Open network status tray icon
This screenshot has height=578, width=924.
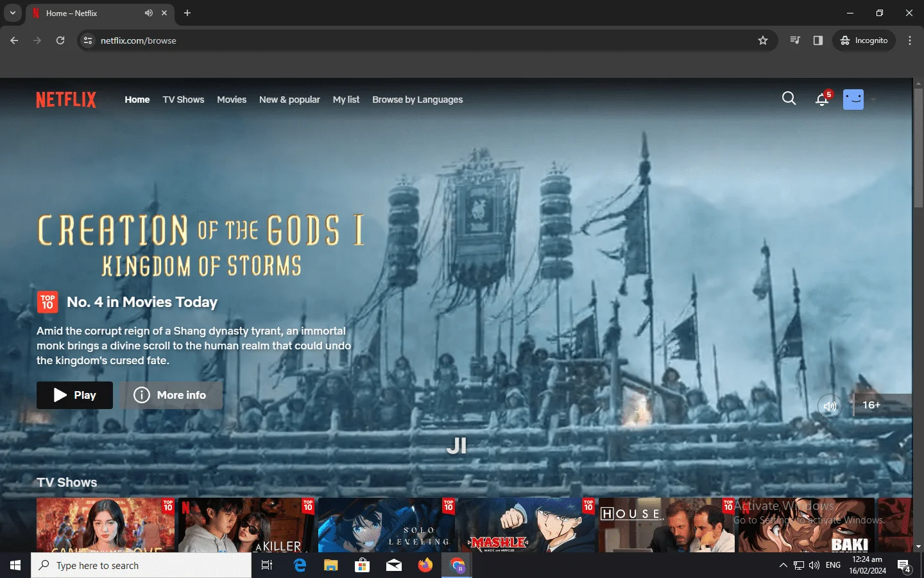pyautogui.click(x=799, y=565)
